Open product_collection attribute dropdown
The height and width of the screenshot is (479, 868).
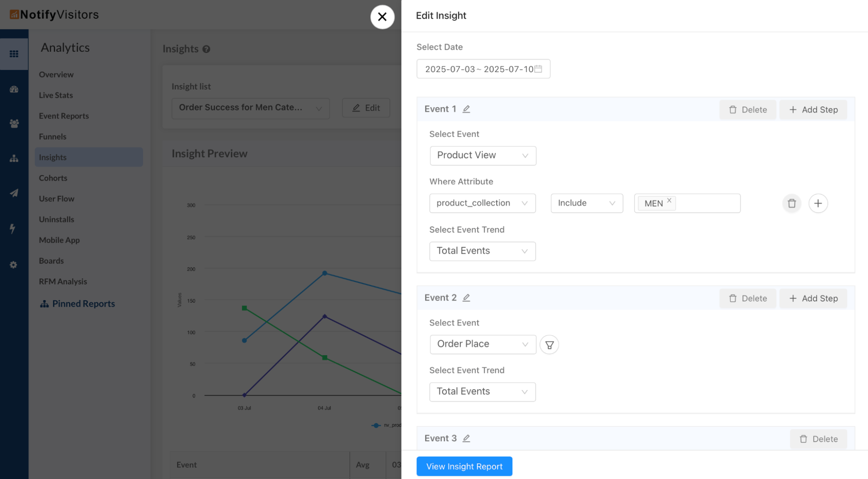[482, 203]
